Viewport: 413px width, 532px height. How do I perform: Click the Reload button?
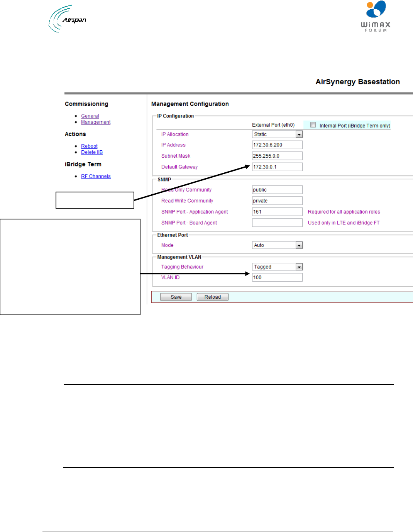213,297
